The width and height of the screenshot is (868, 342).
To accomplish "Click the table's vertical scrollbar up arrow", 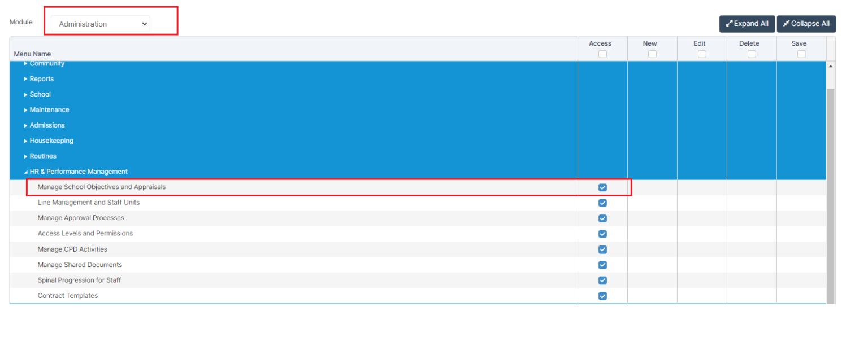I will pyautogui.click(x=831, y=66).
